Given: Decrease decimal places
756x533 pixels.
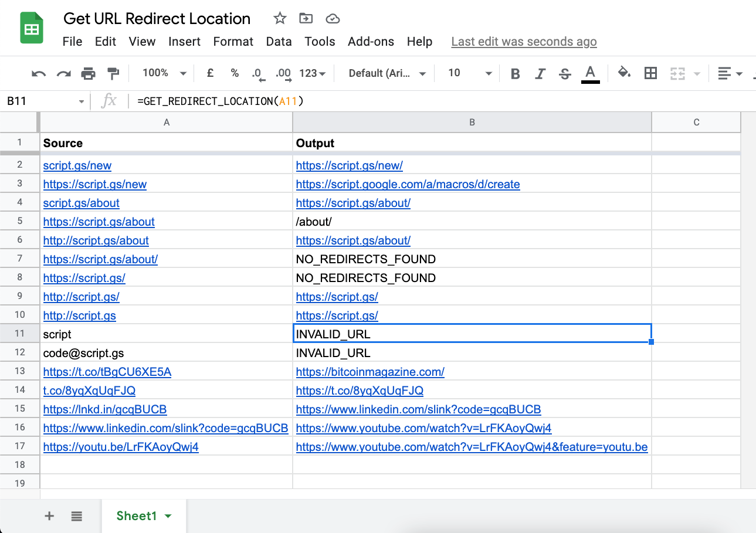Looking at the screenshot, I should [258, 74].
